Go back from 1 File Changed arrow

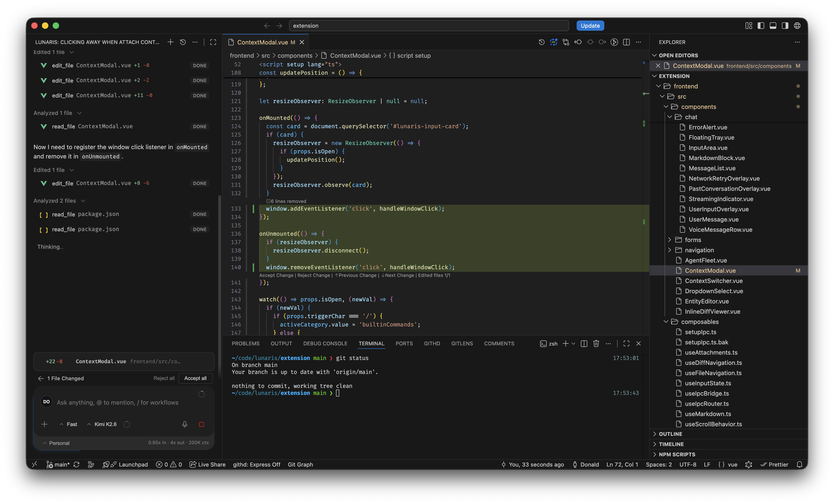(x=41, y=378)
